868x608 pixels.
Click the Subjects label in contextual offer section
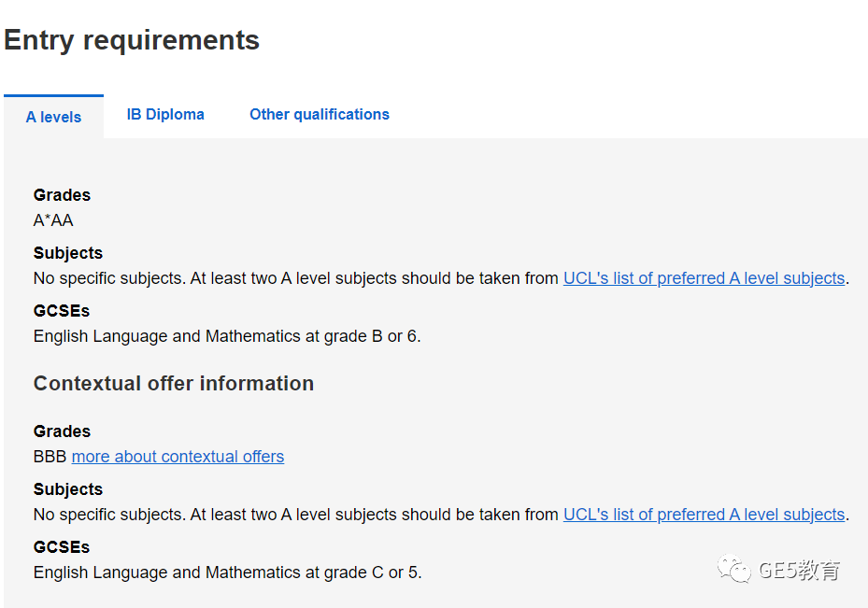[x=68, y=489]
